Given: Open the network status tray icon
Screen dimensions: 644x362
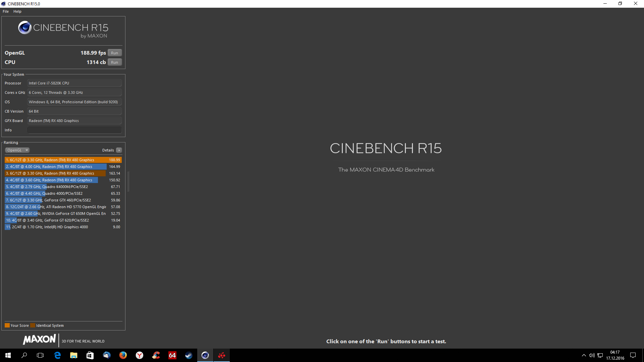Looking at the screenshot, I should pyautogui.click(x=600, y=355).
